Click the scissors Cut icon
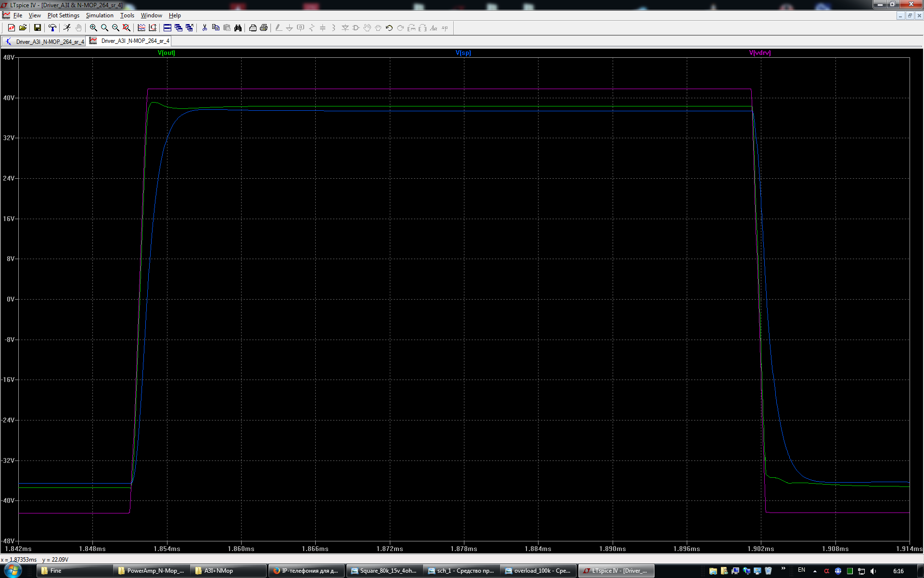924x578 pixels. pyautogui.click(x=205, y=28)
